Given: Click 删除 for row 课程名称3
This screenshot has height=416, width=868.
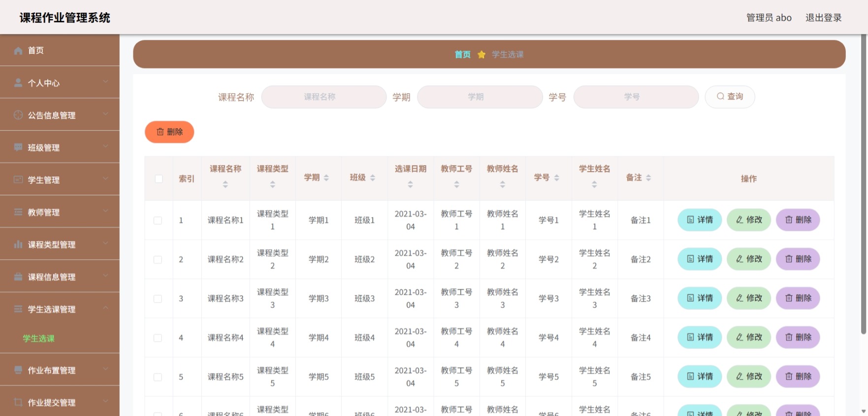Looking at the screenshot, I should (x=798, y=298).
